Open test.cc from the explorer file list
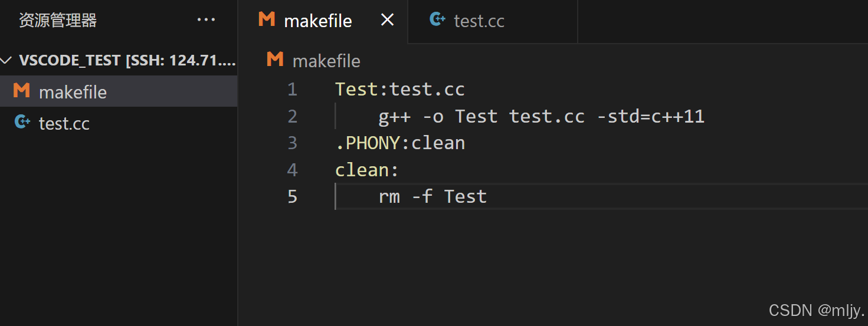868x326 pixels. point(64,123)
